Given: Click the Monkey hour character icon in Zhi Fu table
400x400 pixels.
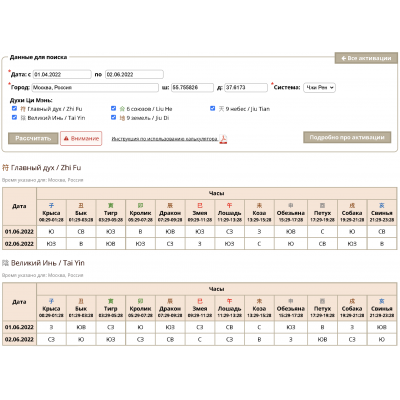Looking at the screenshot, I should coord(291,205).
